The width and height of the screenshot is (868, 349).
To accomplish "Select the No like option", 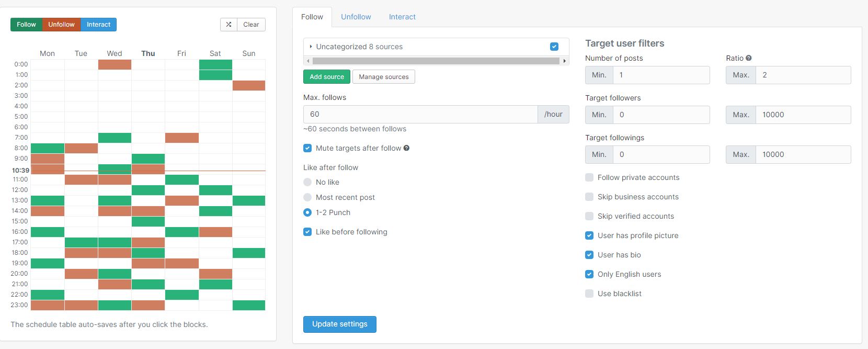I will pos(307,182).
